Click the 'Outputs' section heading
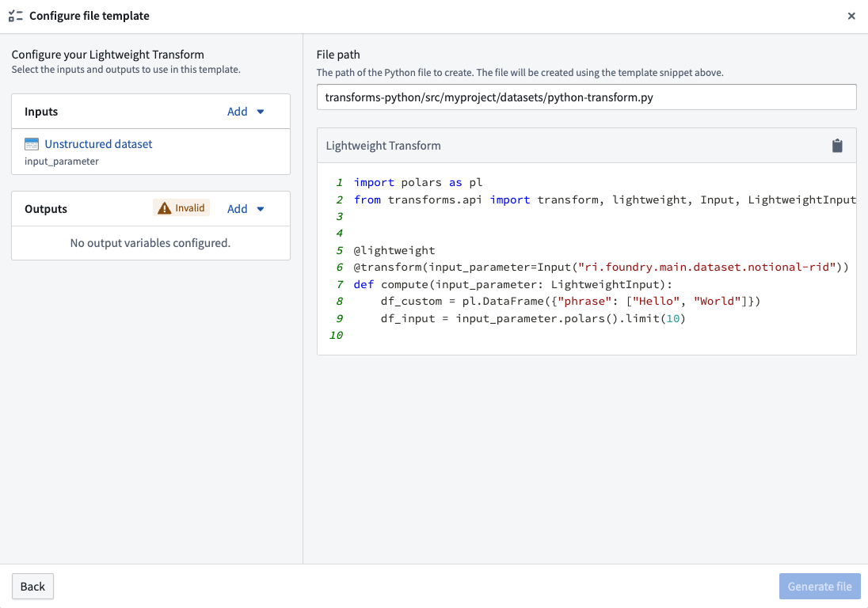This screenshot has height=608, width=868. click(x=46, y=208)
